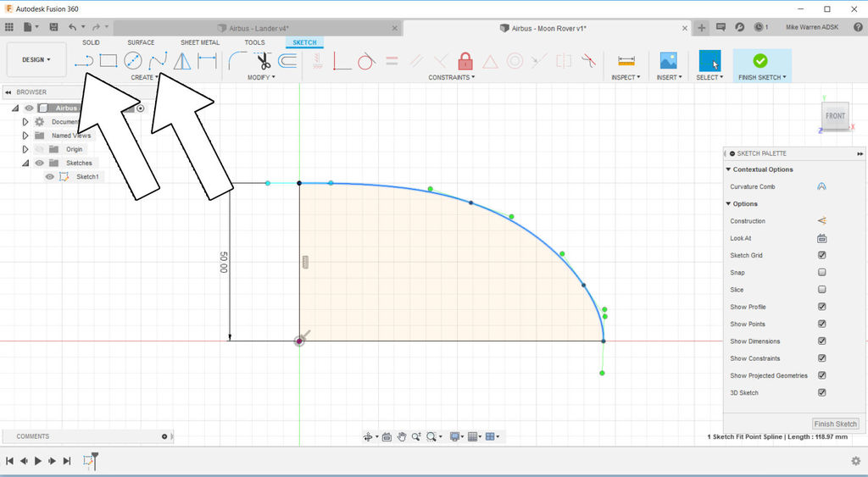Viewport: 868px width, 477px height.
Task: Switch to Airbus - Lander v4 document tab
Action: [258, 28]
